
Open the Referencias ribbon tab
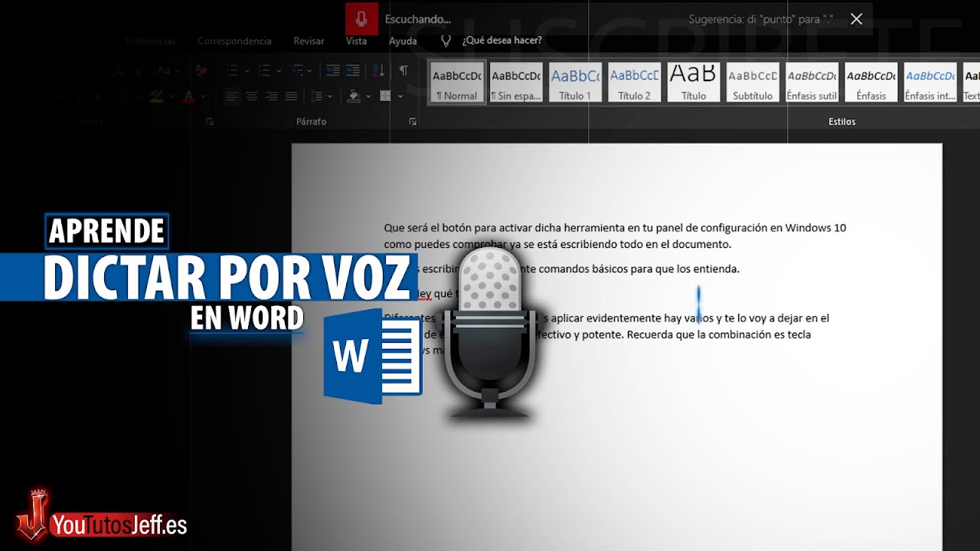150,41
